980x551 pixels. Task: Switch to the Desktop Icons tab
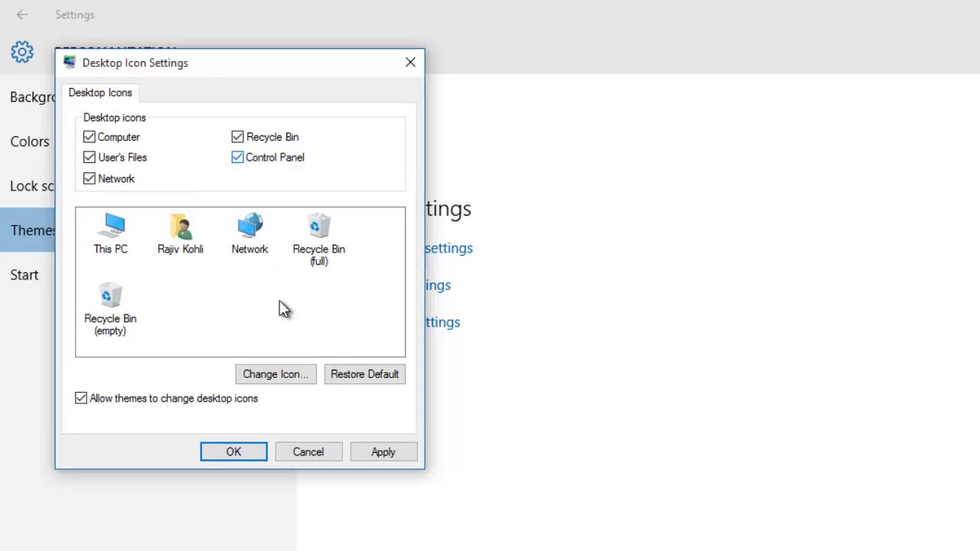click(x=100, y=93)
